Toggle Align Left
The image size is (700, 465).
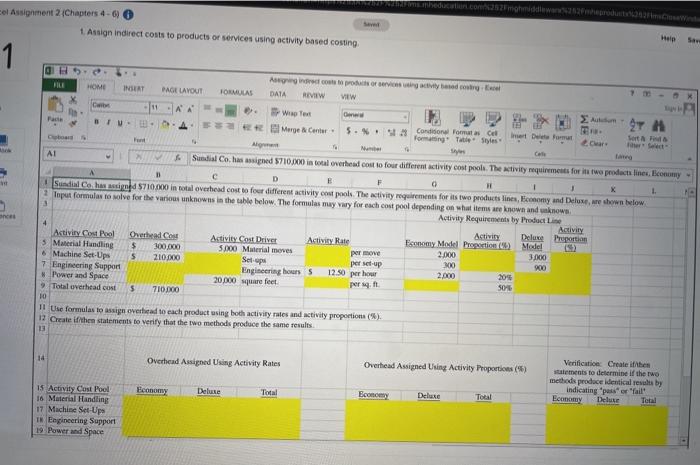tap(206, 125)
